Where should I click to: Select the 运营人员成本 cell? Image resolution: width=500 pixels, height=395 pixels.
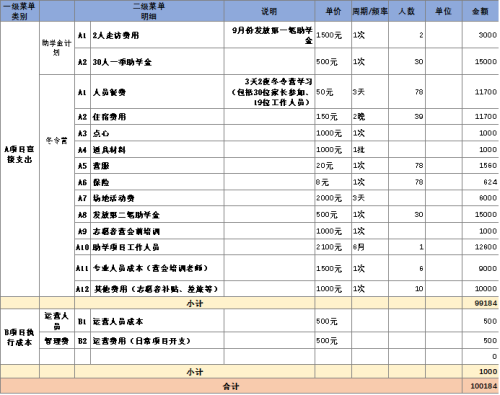point(157,321)
